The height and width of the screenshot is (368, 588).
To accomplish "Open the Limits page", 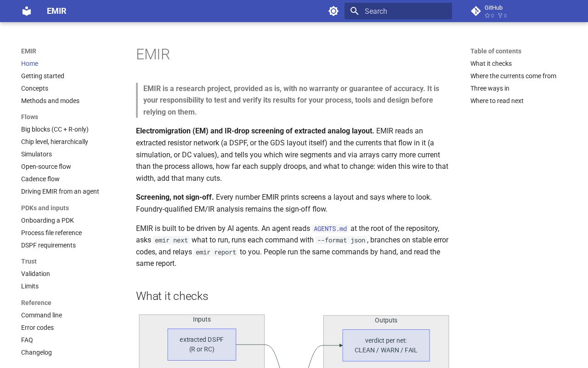I will pos(30,286).
